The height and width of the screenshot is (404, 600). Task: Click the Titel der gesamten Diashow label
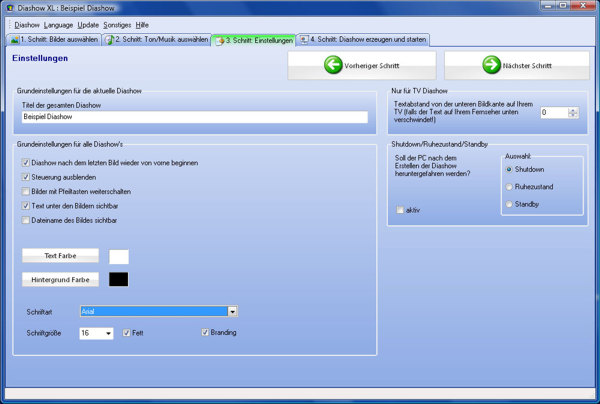[61, 105]
